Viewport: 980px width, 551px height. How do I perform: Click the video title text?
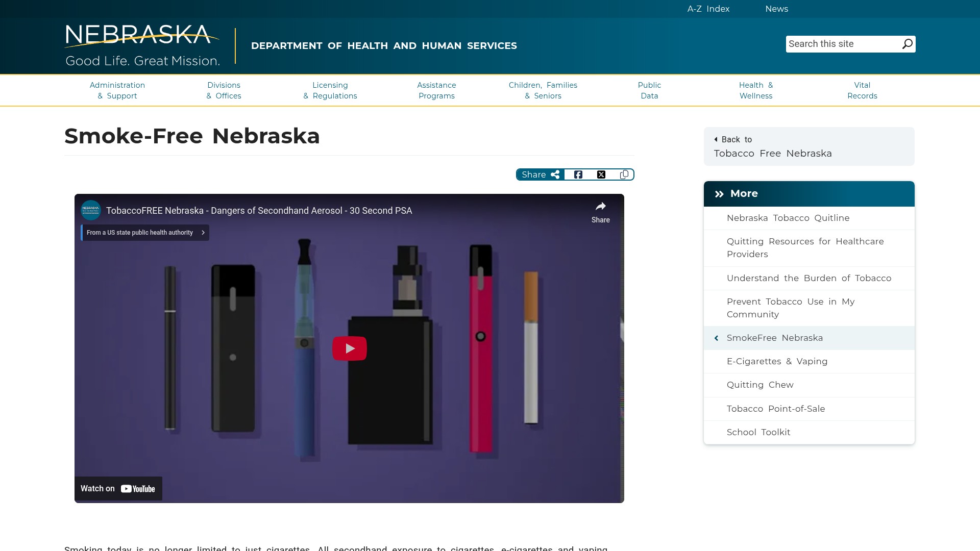point(259,211)
